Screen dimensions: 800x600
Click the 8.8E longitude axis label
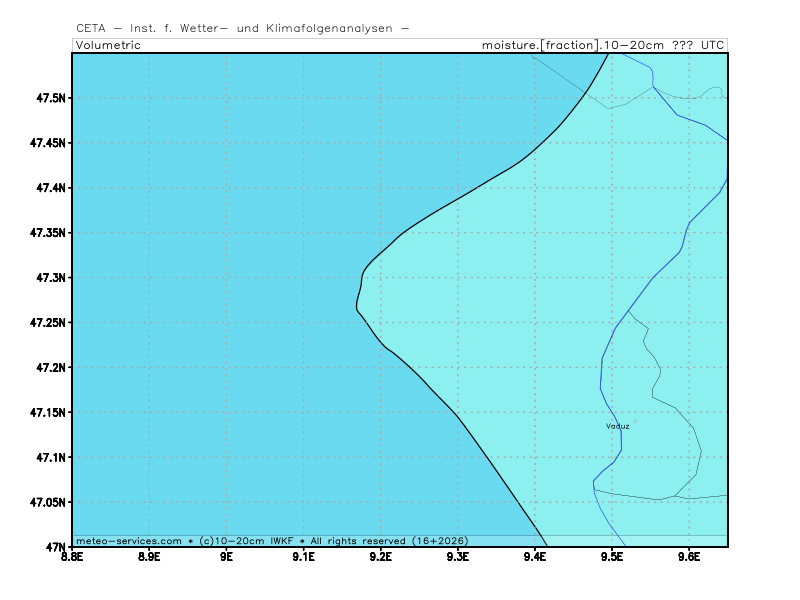pos(72,556)
